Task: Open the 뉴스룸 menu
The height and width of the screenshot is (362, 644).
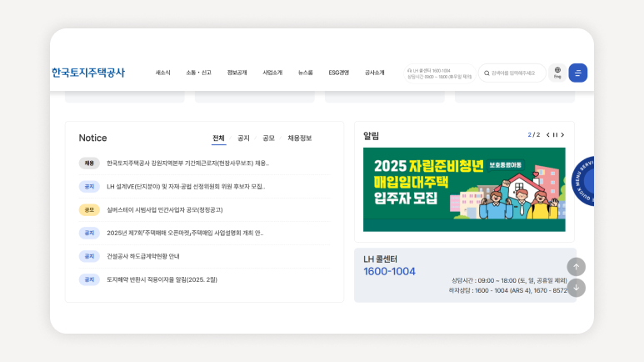Action: pyautogui.click(x=305, y=73)
